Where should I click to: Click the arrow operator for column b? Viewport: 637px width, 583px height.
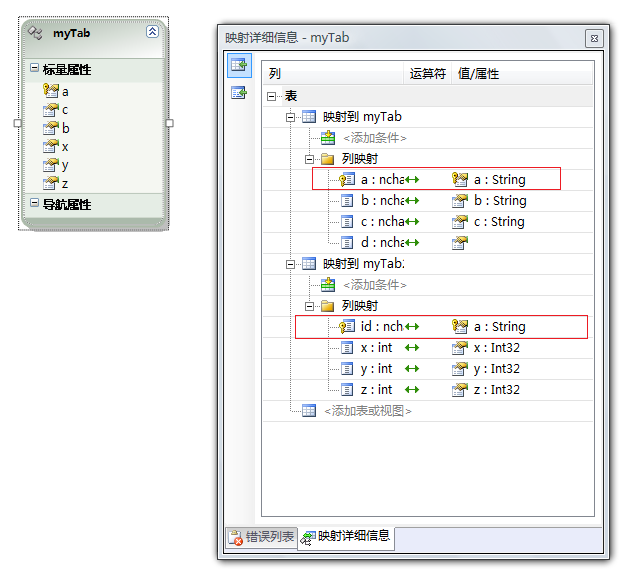tap(412, 201)
